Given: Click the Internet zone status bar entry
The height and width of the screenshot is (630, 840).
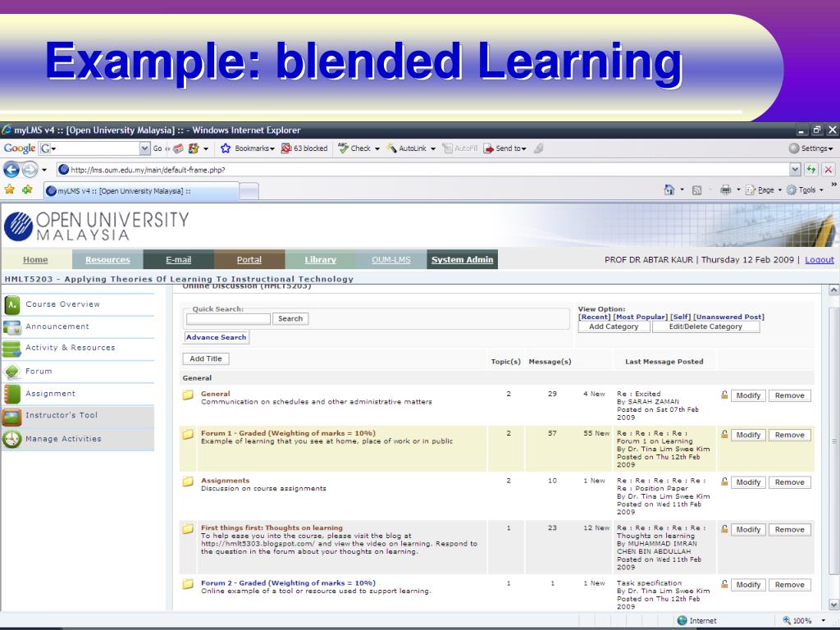Looking at the screenshot, I should [x=696, y=620].
